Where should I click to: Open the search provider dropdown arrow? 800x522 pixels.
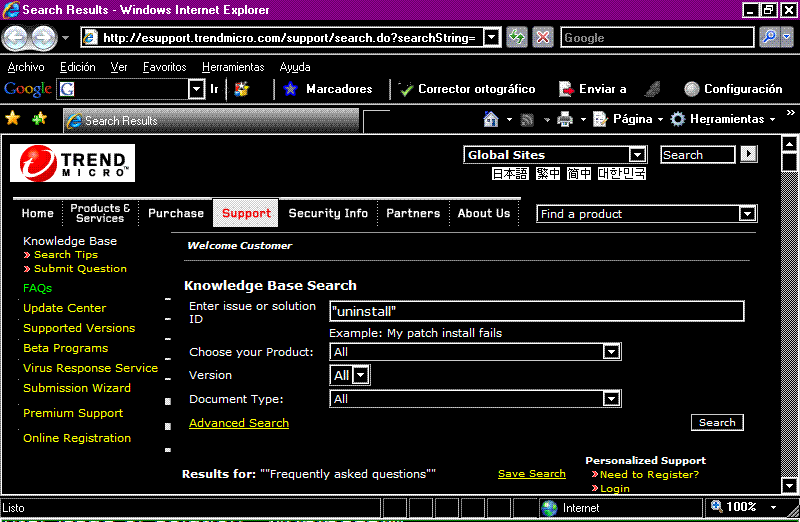coord(787,37)
